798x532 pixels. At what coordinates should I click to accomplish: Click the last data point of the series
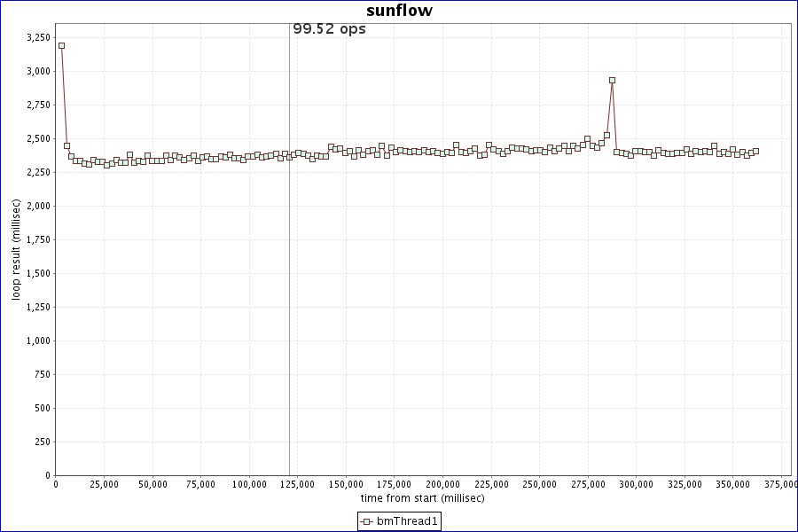click(x=755, y=152)
